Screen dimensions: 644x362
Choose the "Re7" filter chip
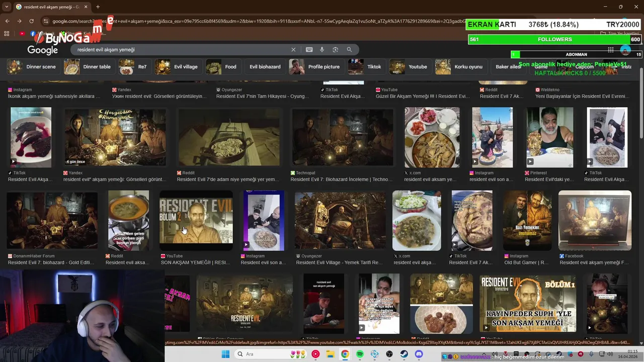[x=135, y=66]
